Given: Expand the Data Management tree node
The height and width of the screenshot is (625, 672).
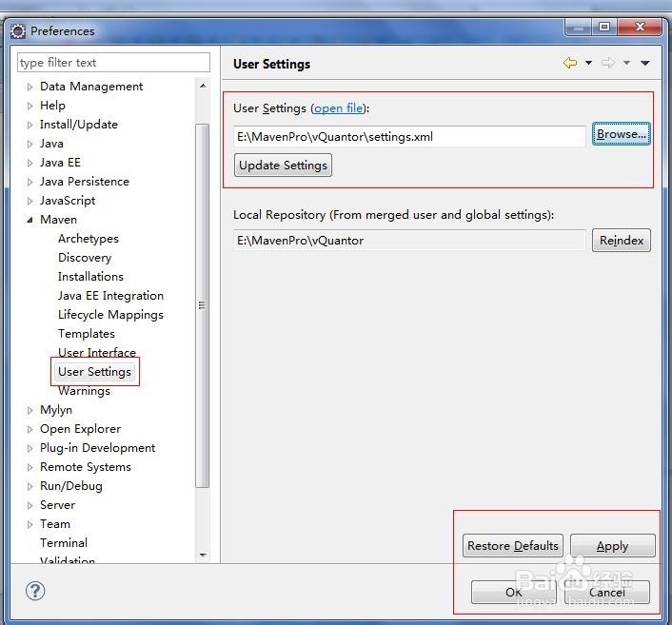Looking at the screenshot, I should [30, 87].
